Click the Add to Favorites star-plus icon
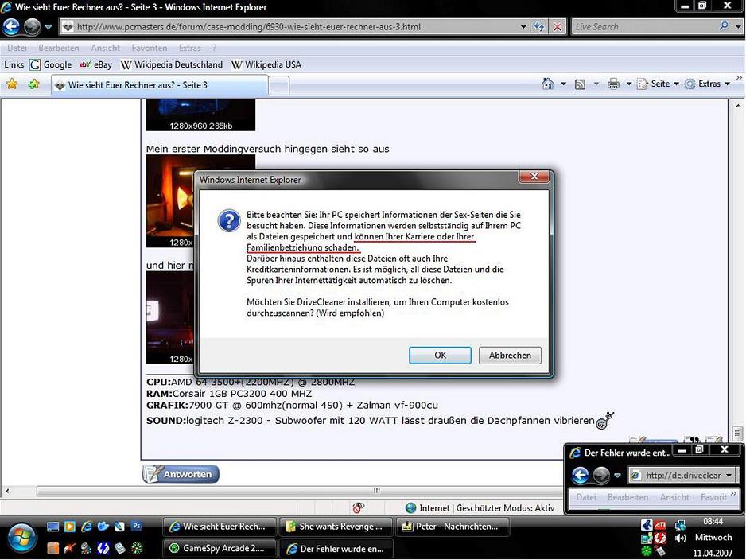Screen dimensions: 746x560 pos(33,84)
